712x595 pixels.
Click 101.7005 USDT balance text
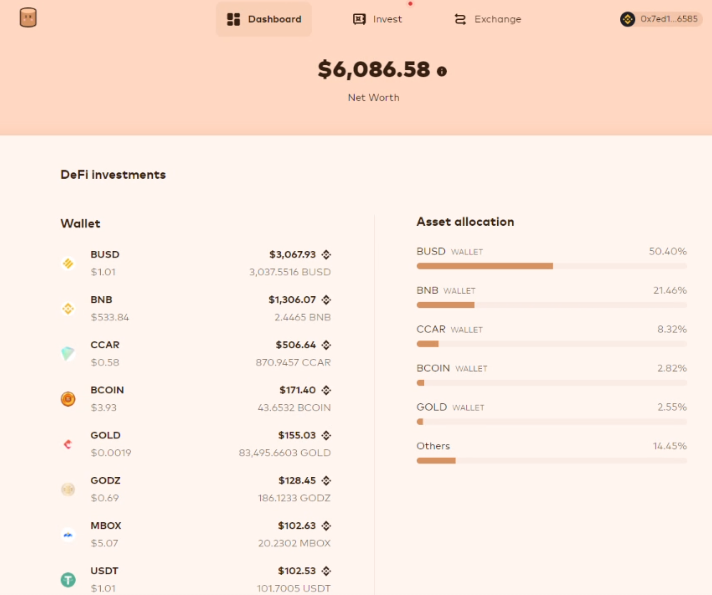pyautogui.click(x=293, y=588)
